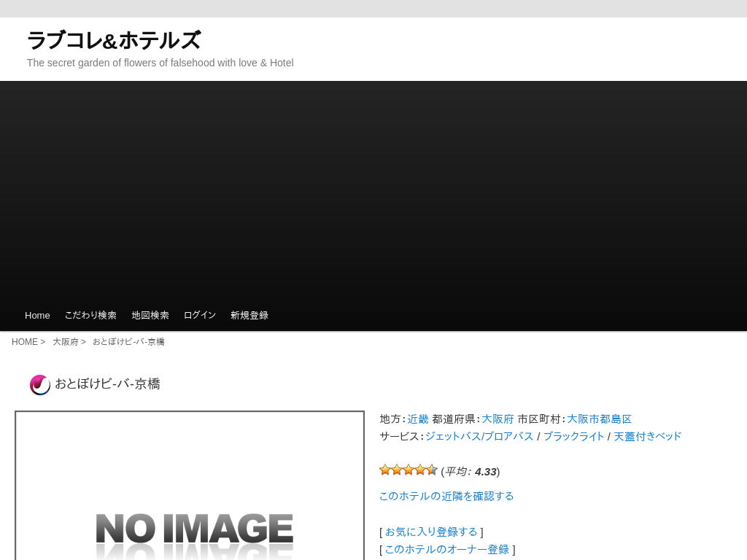Viewport: 747px width, 560px height.
Task: Open the NO IMAGE hotel thumbnail
Action: click(190, 486)
